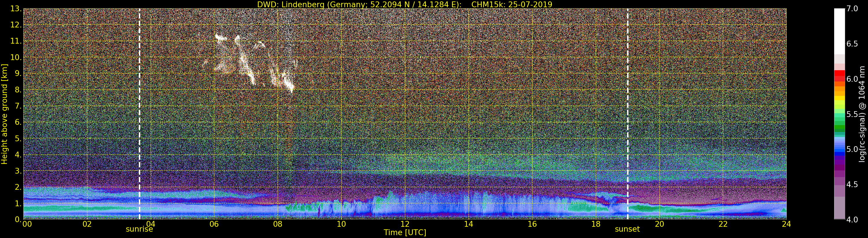
Task: Click the height axis tick label 9
Action: [18, 73]
